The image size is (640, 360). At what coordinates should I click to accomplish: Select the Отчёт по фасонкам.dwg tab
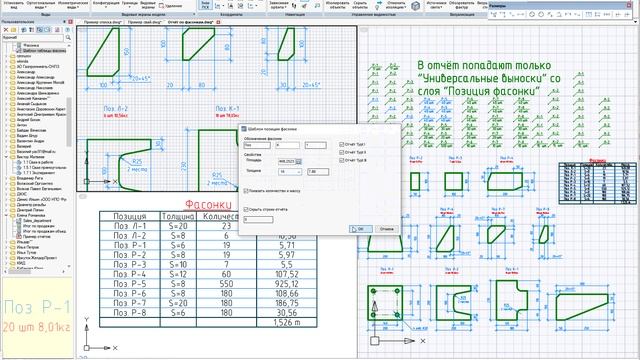click(191, 22)
